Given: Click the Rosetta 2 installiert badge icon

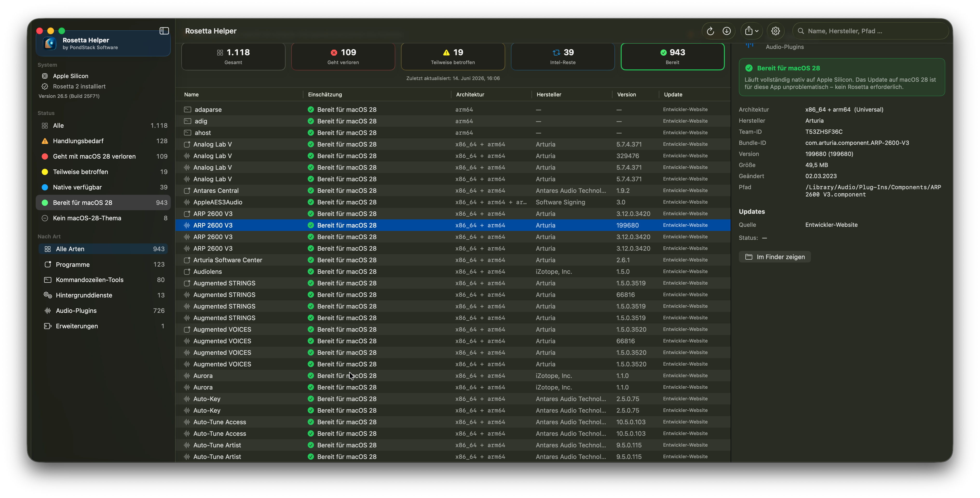Looking at the screenshot, I should coord(45,87).
